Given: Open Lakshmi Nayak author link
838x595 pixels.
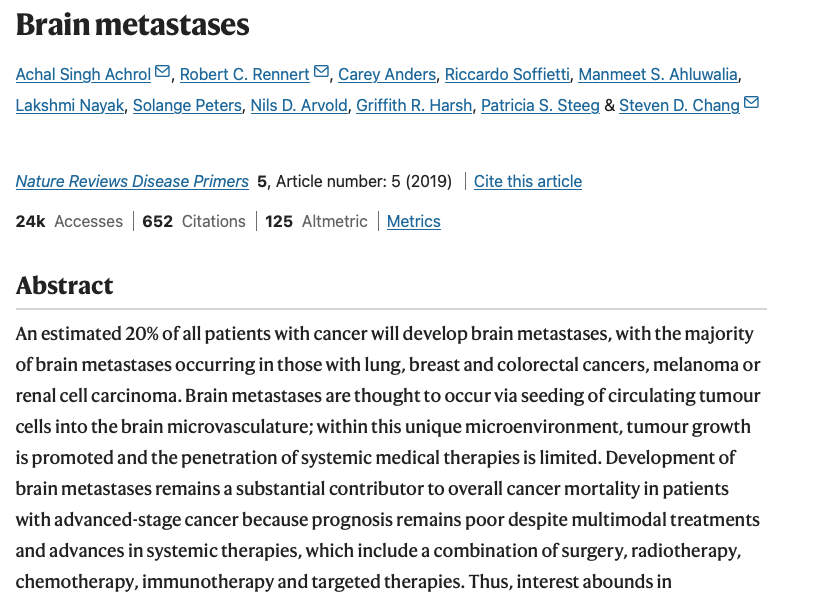Looking at the screenshot, I should point(69,105).
